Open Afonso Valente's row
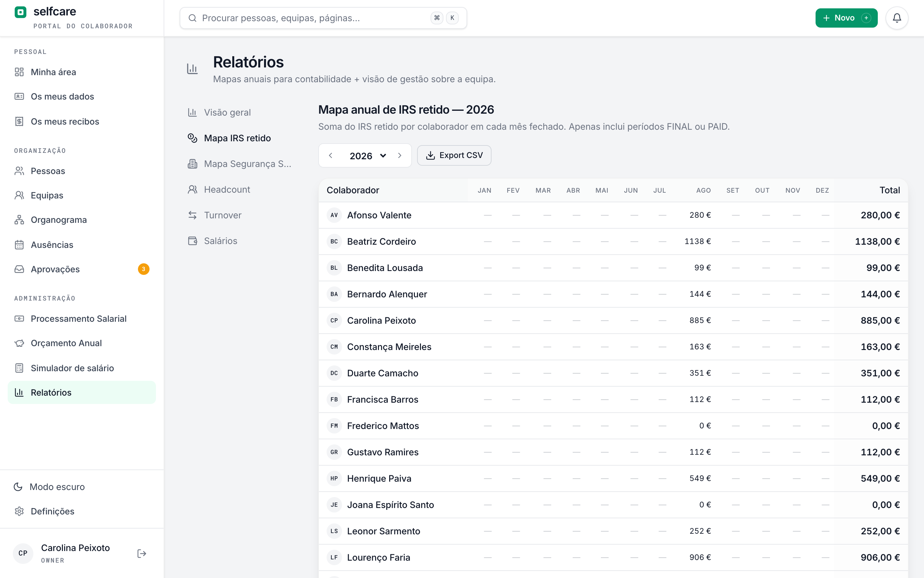Screen dimensions: 924x578 (x=613, y=215)
